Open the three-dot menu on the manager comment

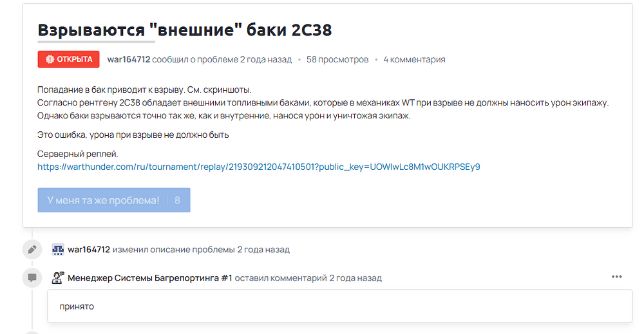coord(616,277)
